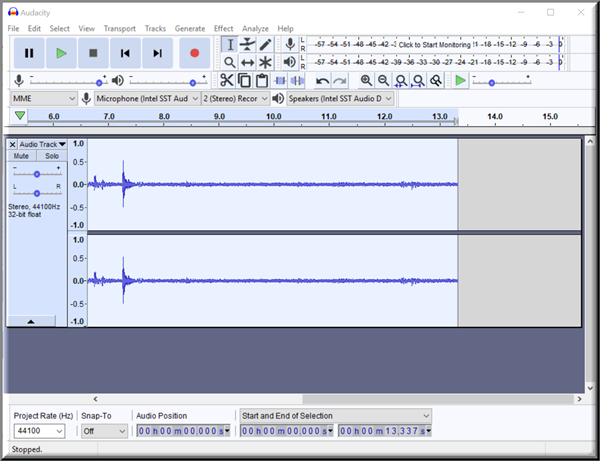Click the Record button

[x=194, y=53]
